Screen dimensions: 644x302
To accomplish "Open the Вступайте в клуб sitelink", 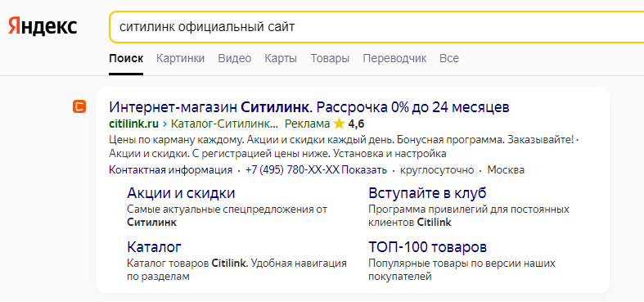I will [x=427, y=192].
